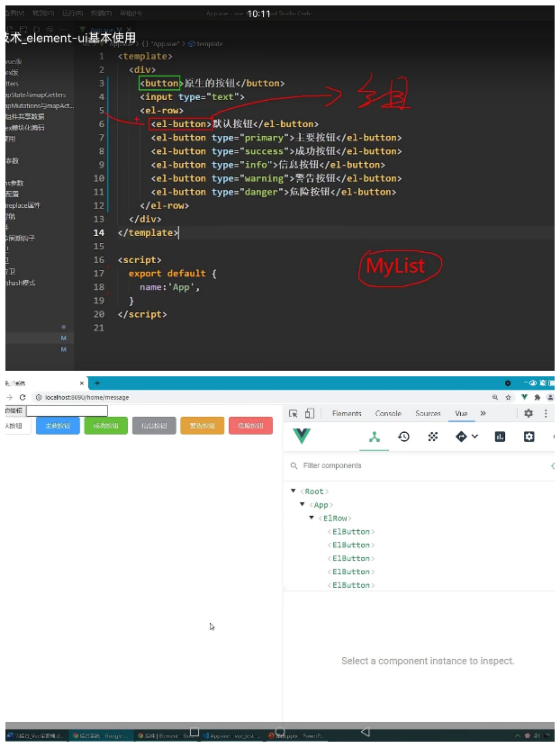560x747 pixels.
Task: Open the Vue components tree tab
Action: [374, 437]
